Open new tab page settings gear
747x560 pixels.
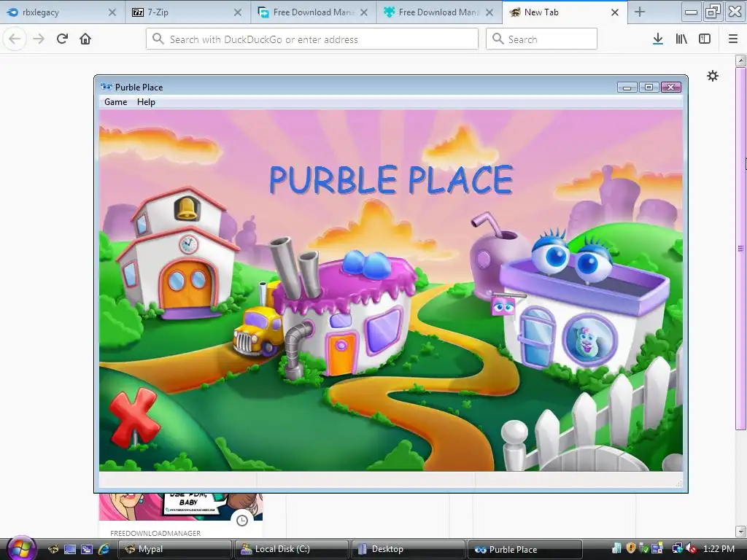tap(713, 76)
